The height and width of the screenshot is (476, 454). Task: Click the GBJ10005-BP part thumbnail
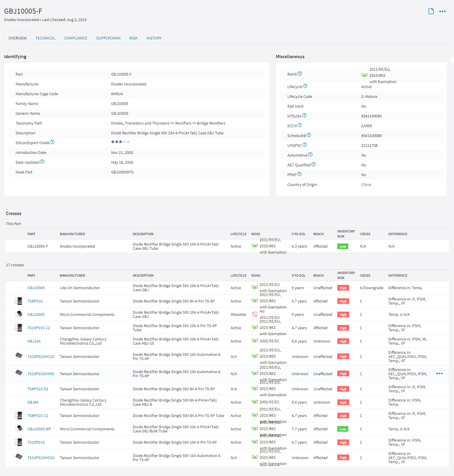click(x=18, y=429)
